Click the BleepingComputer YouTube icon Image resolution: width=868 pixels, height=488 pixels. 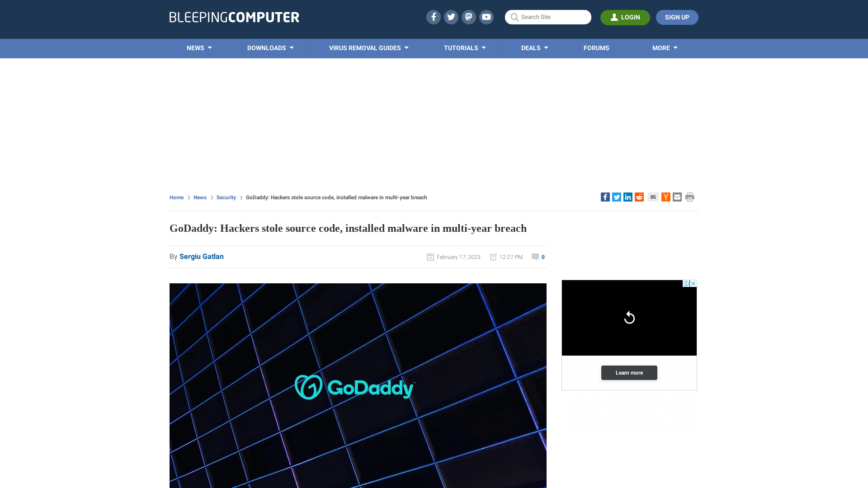[486, 17]
